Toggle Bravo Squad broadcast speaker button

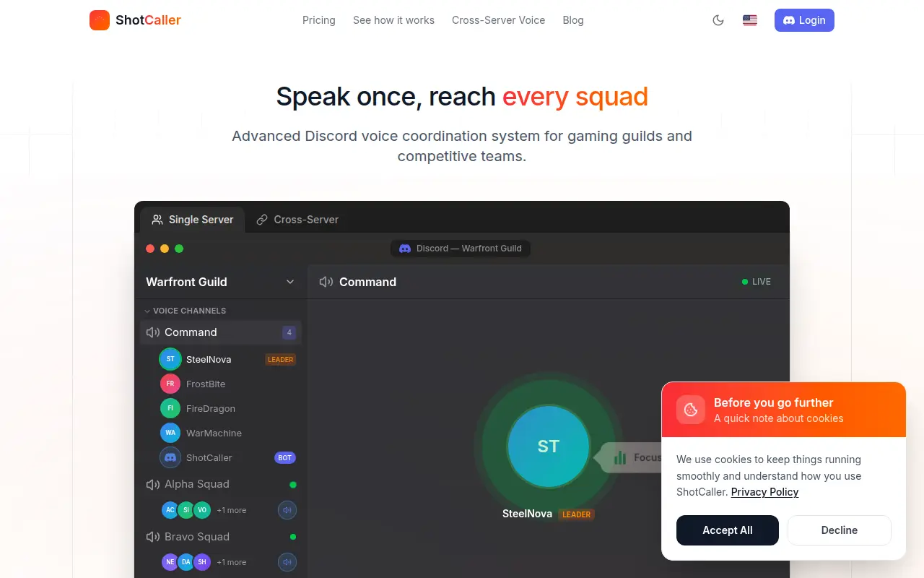287,562
